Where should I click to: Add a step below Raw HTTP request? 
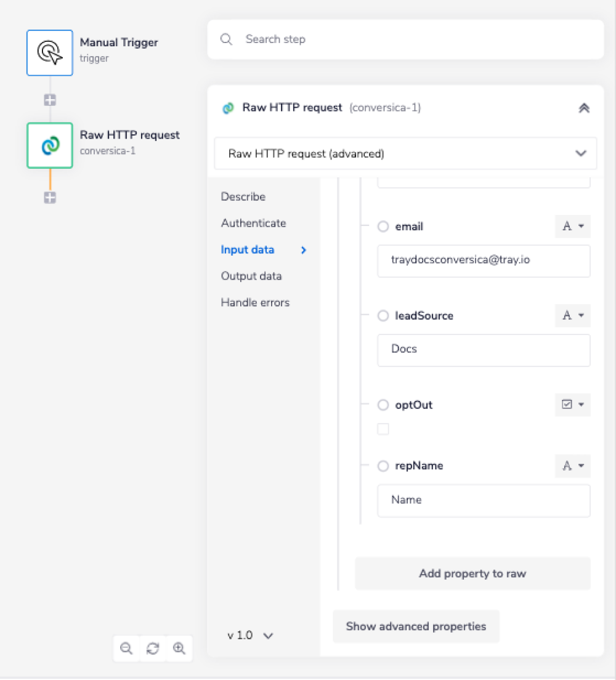[50, 198]
